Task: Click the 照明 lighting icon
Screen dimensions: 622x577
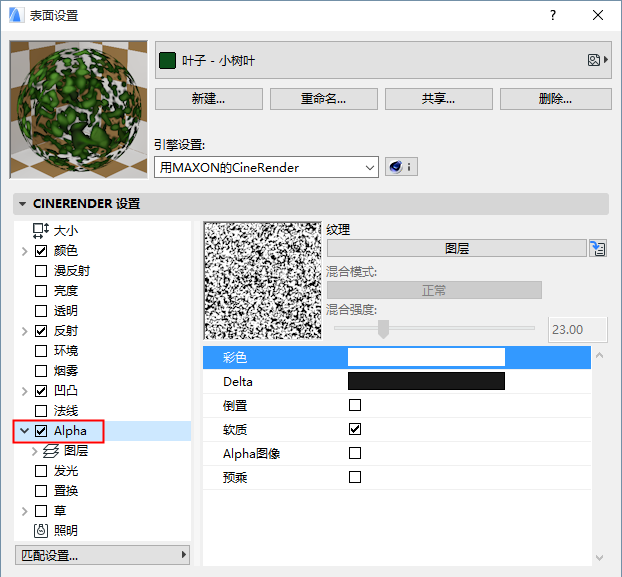Action: point(41,531)
